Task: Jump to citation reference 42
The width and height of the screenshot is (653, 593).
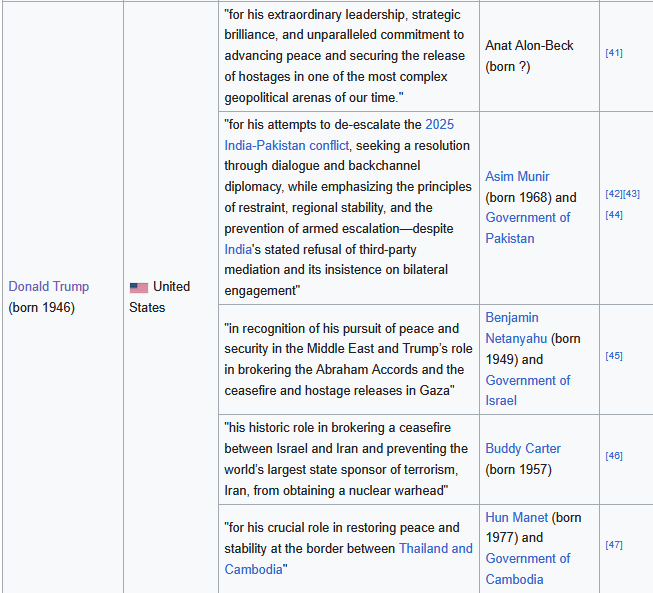Action: [614, 193]
